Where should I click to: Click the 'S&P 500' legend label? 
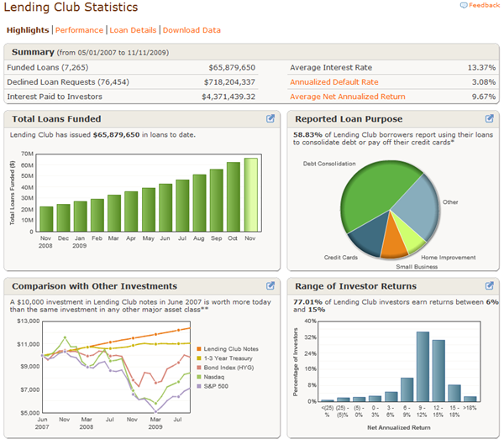(x=216, y=386)
